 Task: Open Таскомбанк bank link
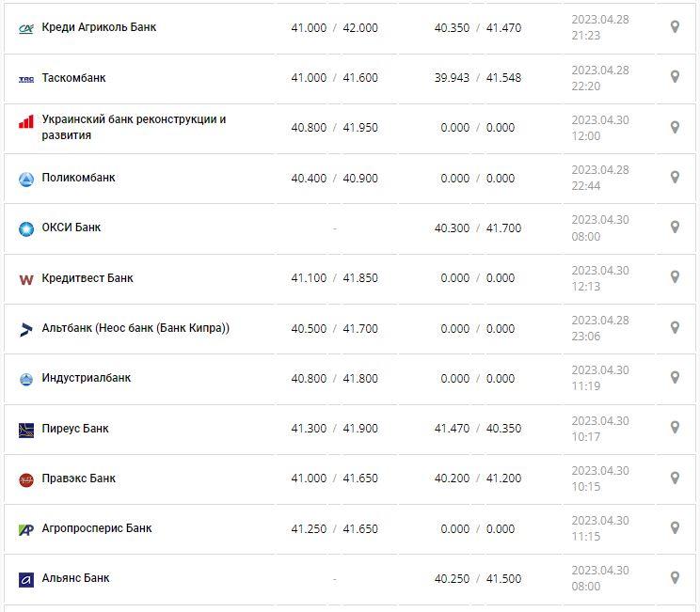pos(73,78)
